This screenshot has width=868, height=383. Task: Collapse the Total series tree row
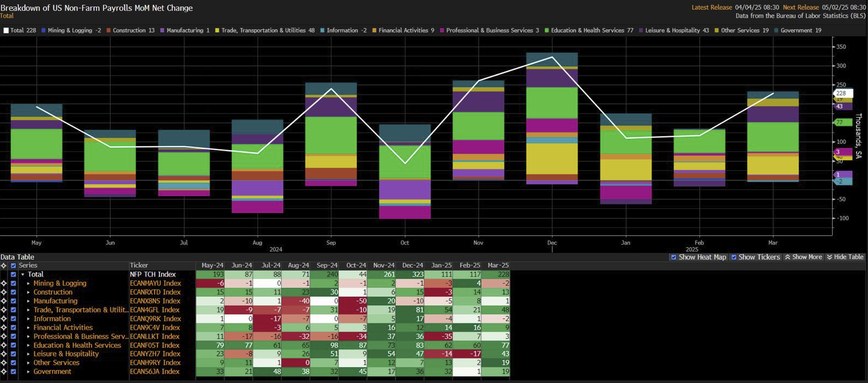click(x=23, y=275)
